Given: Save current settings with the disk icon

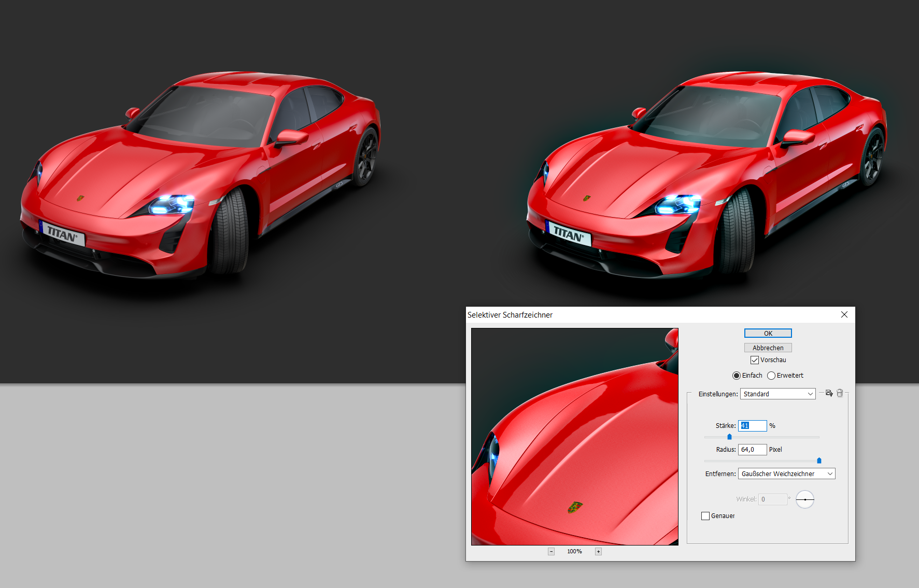Looking at the screenshot, I should click(x=829, y=393).
